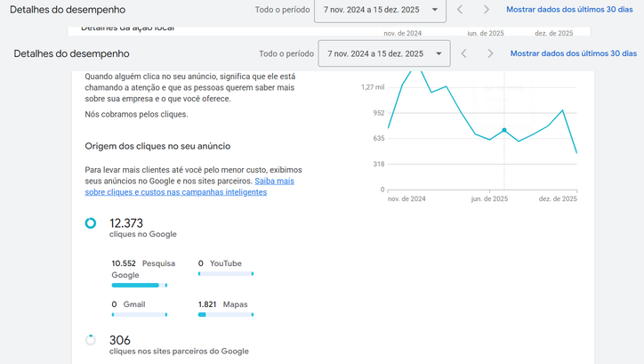Viewport: 644px width, 364px height.
Task: Click upper 'Mostrar dados dos últimos 30 dias' link
Action: click(569, 10)
